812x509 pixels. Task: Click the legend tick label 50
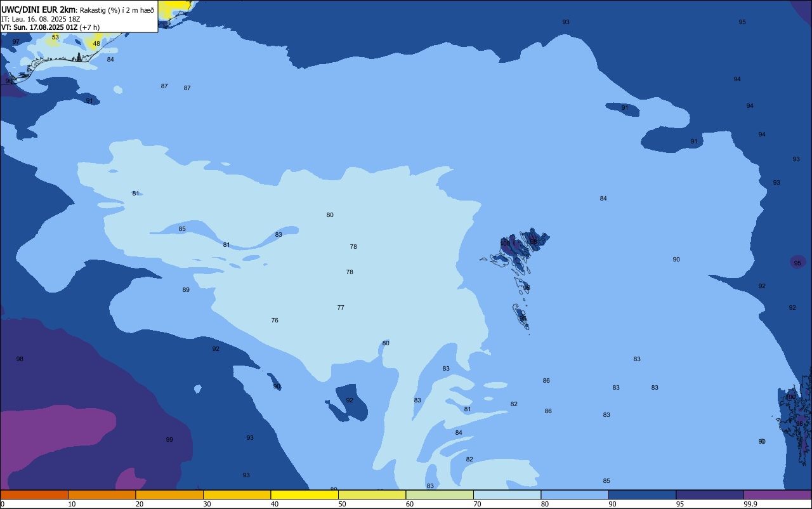point(342,504)
